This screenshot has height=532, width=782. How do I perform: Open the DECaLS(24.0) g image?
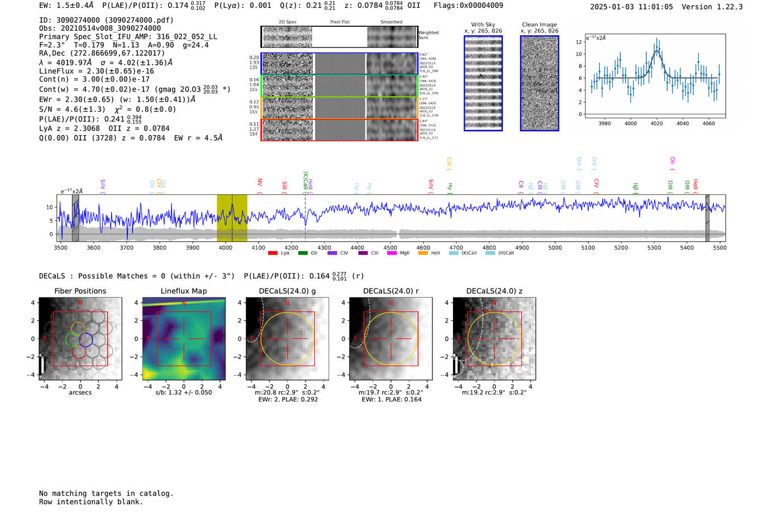287,339
